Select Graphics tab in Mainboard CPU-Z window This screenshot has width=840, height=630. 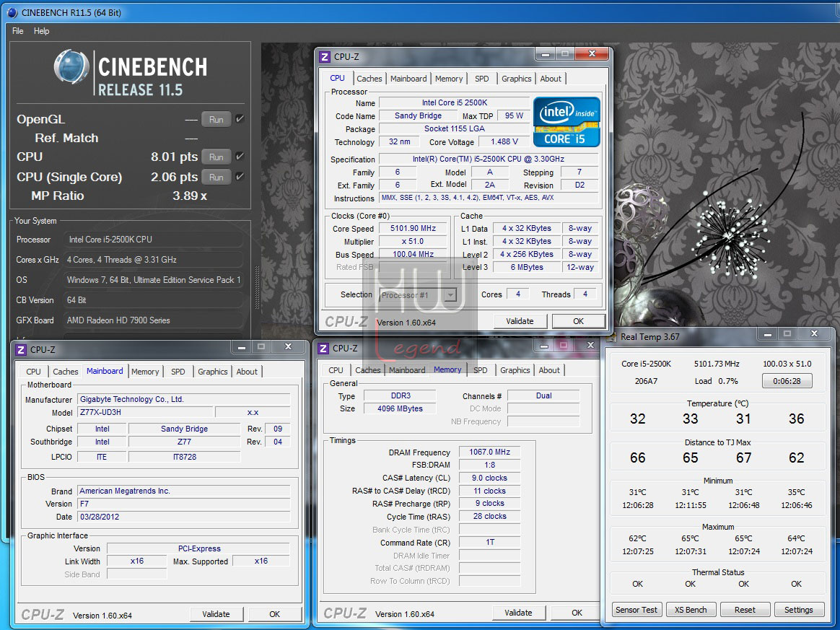pyautogui.click(x=213, y=372)
